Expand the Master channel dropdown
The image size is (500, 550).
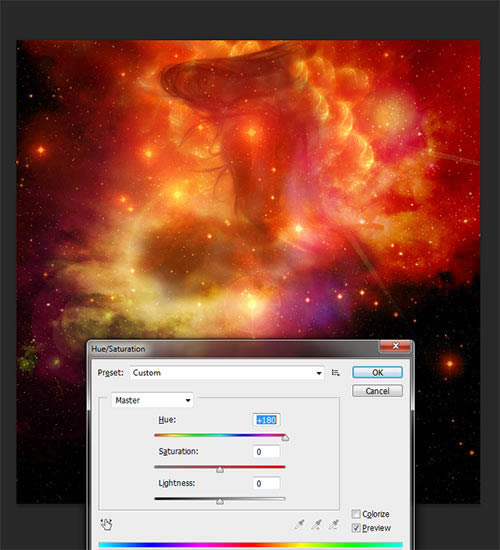pyautogui.click(x=152, y=400)
